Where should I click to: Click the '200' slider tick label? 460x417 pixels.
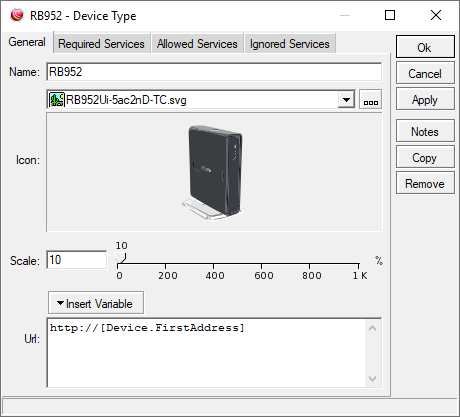(x=168, y=275)
